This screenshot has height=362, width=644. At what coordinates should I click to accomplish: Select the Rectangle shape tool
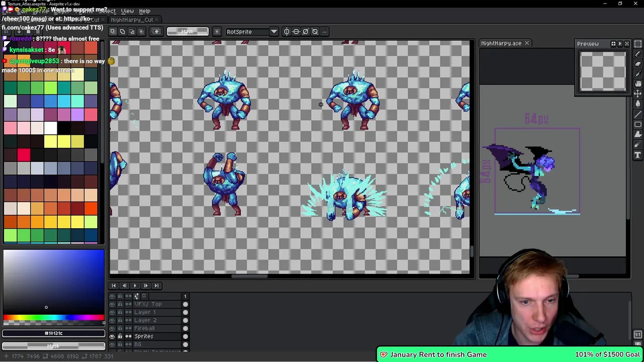tap(638, 124)
